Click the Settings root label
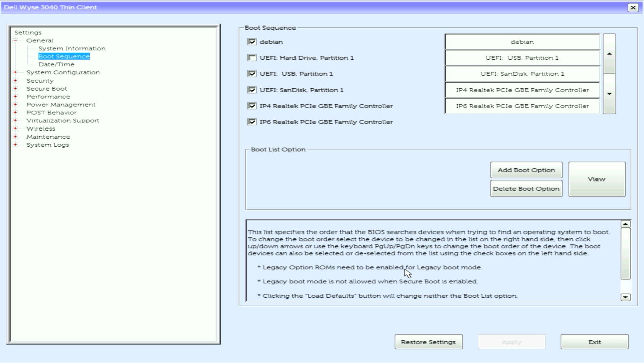The height and width of the screenshot is (363, 644). [x=28, y=32]
